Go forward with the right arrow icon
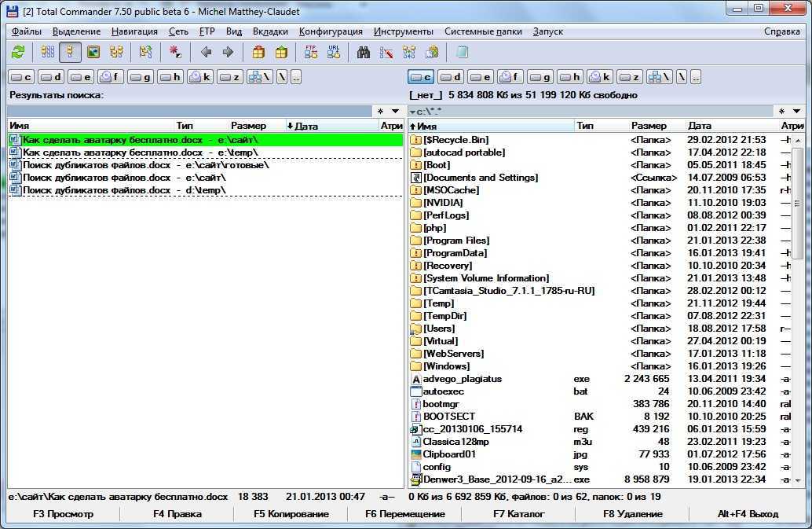 228,52
